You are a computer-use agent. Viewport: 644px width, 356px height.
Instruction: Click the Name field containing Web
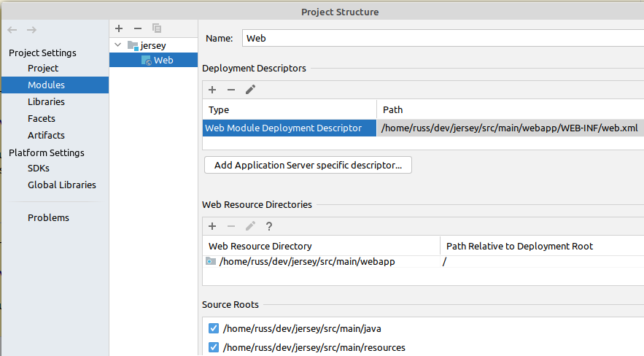(x=443, y=38)
